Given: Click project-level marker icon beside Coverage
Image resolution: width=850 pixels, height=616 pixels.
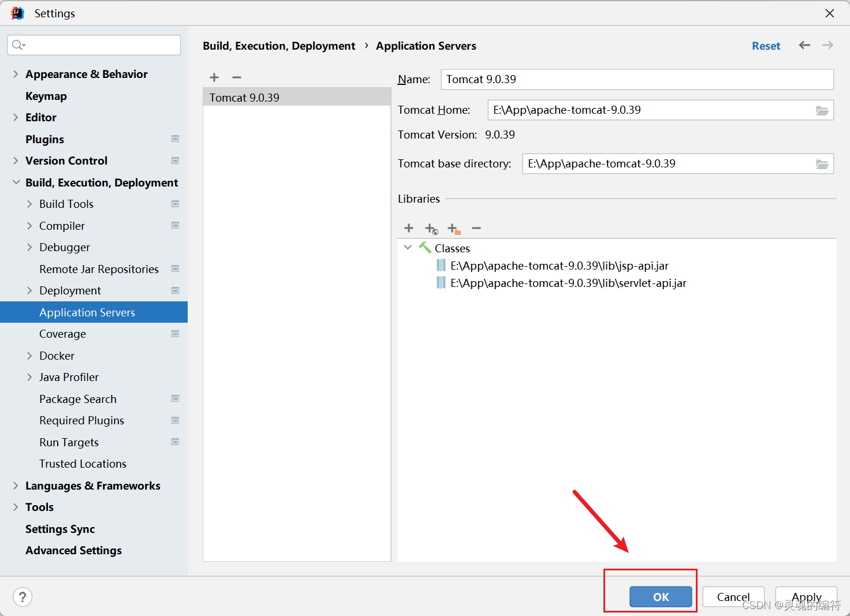Looking at the screenshot, I should 175,334.
